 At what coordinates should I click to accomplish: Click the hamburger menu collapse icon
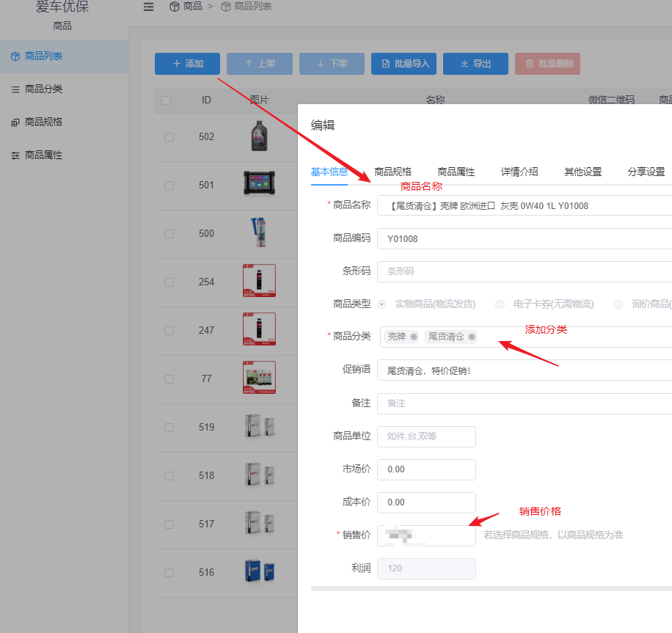147,7
